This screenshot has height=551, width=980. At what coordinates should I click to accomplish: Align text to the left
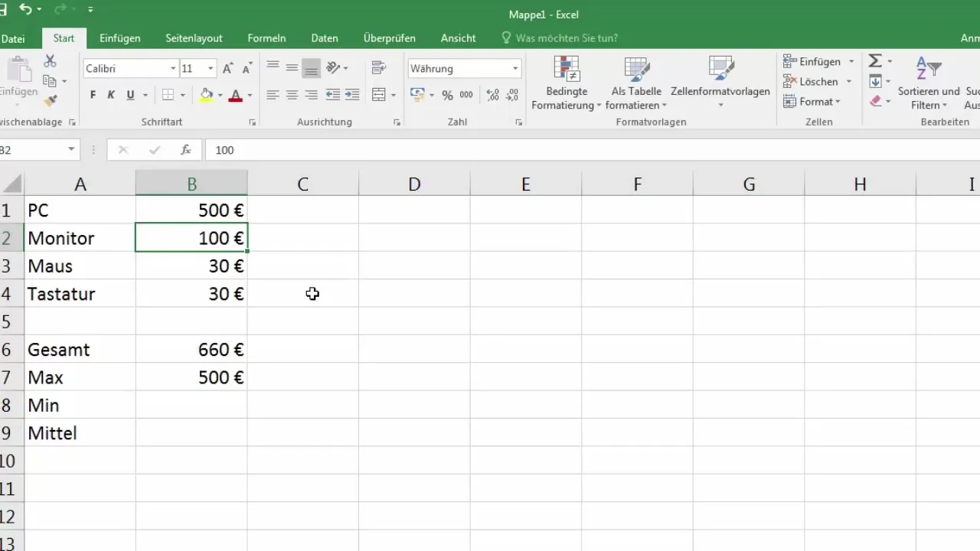[273, 95]
